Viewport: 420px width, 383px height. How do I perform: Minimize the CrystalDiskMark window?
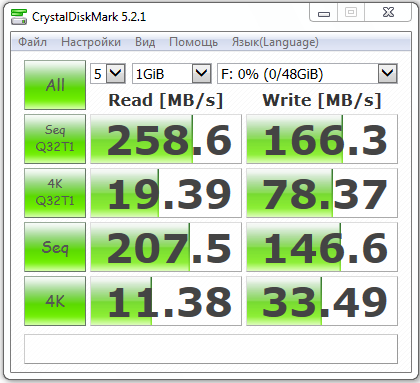tap(324, 13)
